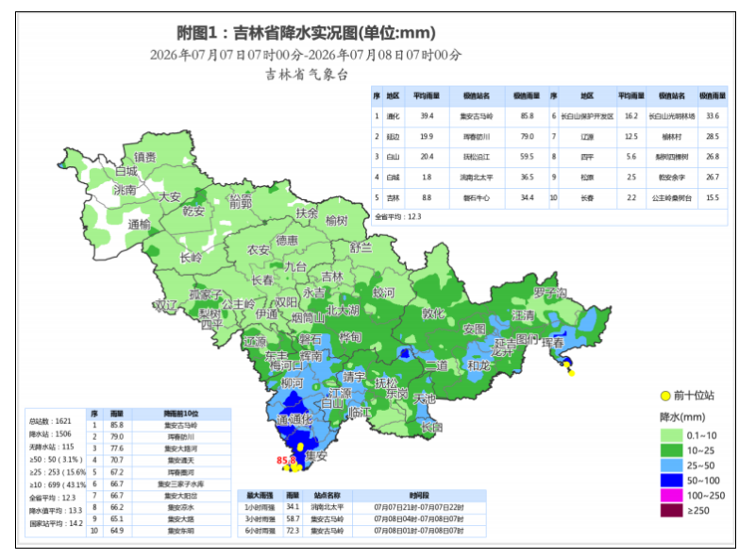Click the 天池 label on the map
Viewport: 756px width, 559px height.
coord(425,398)
